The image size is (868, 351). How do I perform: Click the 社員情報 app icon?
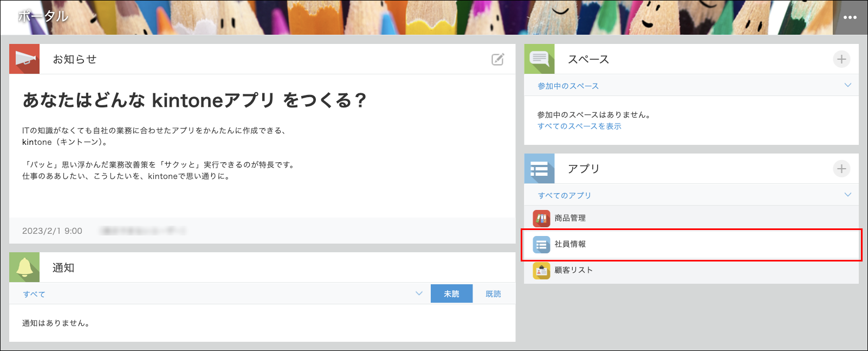(x=541, y=244)
